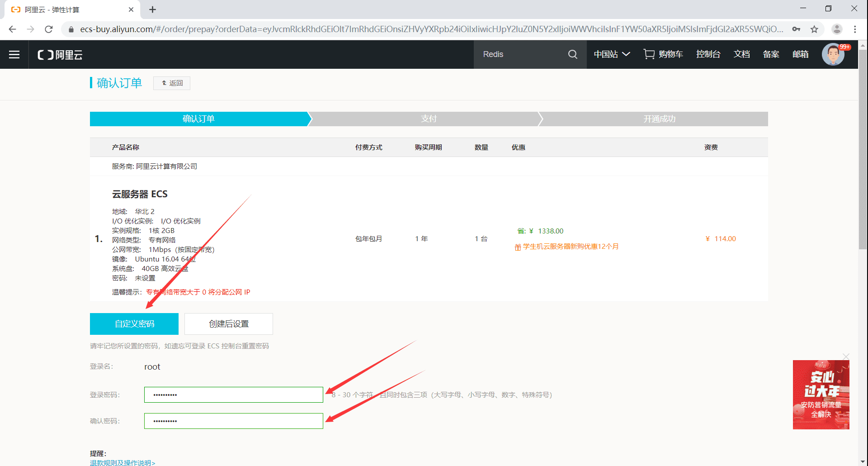Click the 包年包月 payment cell
Viewport: 868px width, 466px height.
368,239
